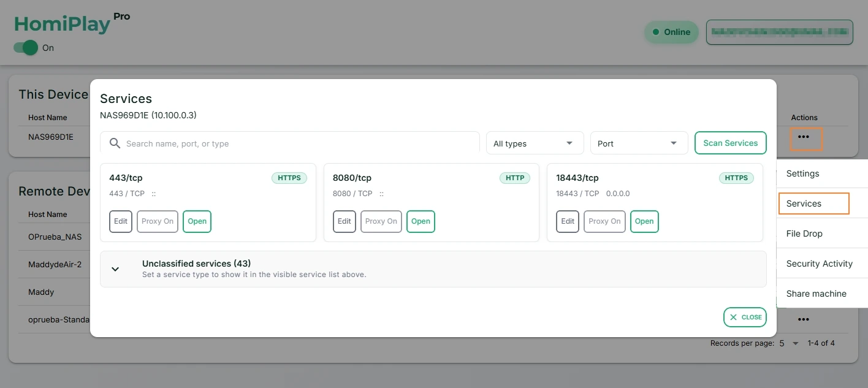Viewport: 868px width, 388px height.
Task: Open actions menu for oprueba-Standa device row
Action: [x=804, y=319]
